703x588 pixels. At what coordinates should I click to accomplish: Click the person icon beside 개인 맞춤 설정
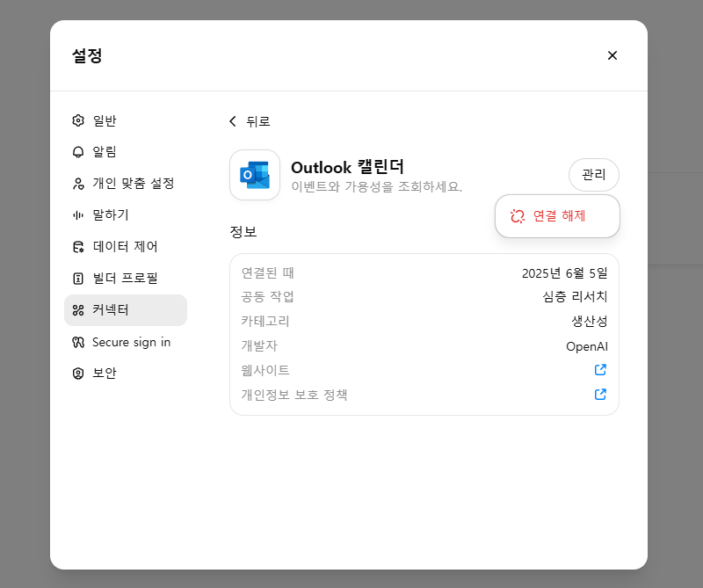(x=78, y=184)
